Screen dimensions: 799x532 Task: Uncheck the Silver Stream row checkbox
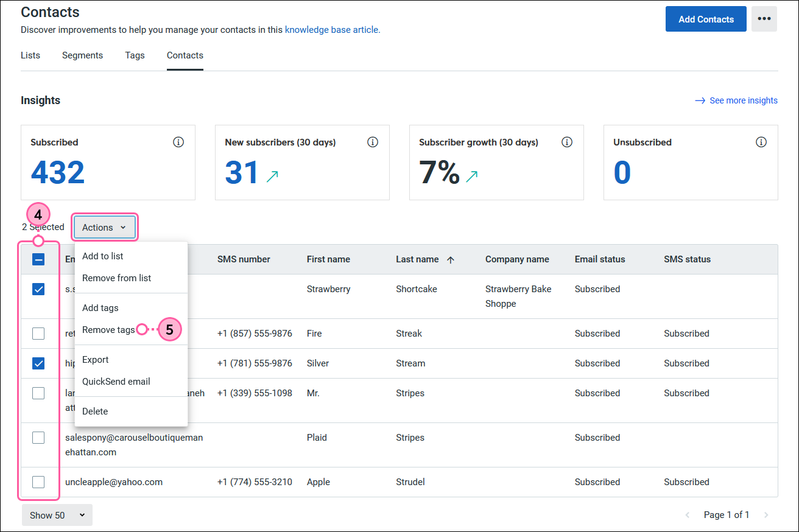(38, 363)
